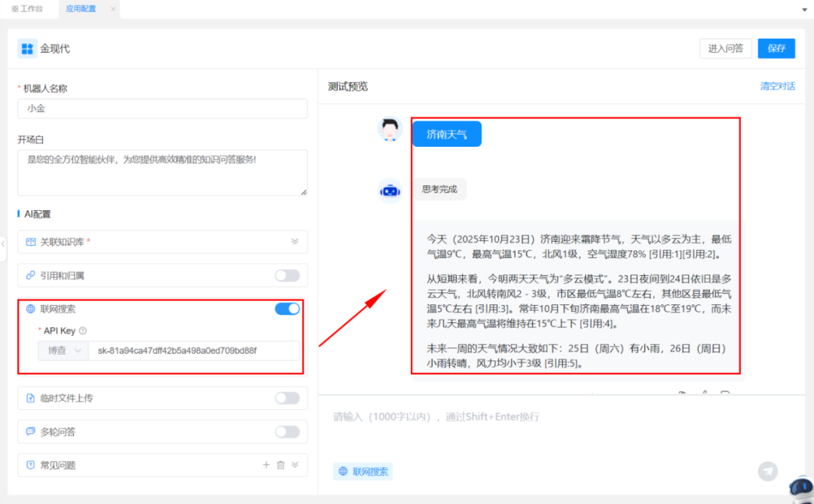Image resolution: width=814 pixels, height=504 pixels.
Task: Turn on the 临时文件上传 toggle
Action: [x=287, y=398]
